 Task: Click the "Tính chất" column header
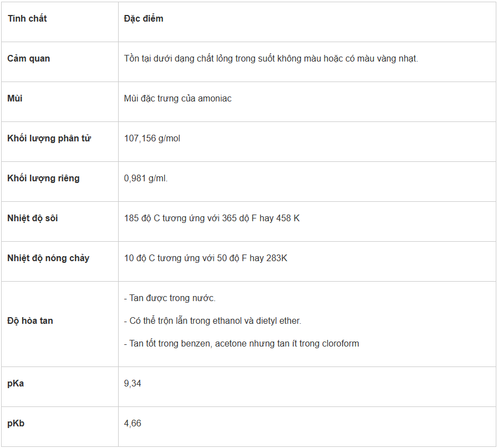(x=27, y=19)
